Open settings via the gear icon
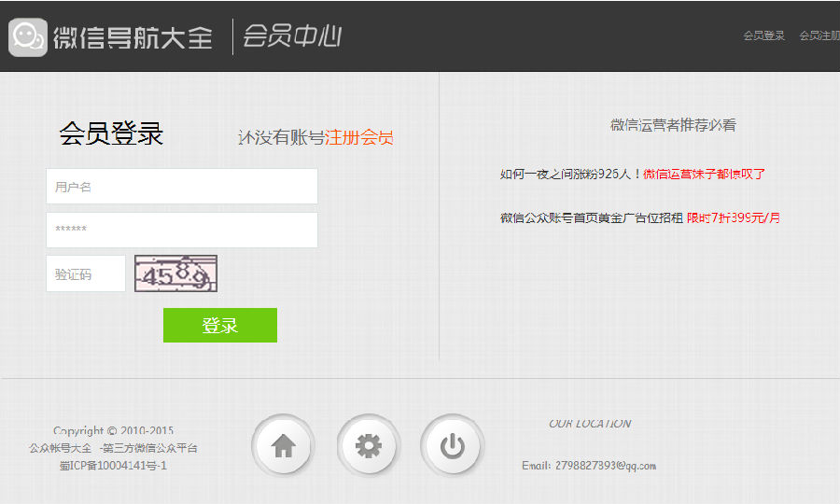Image resolution: width=840 pixels, height=504 pixels. tap(369, 446)
